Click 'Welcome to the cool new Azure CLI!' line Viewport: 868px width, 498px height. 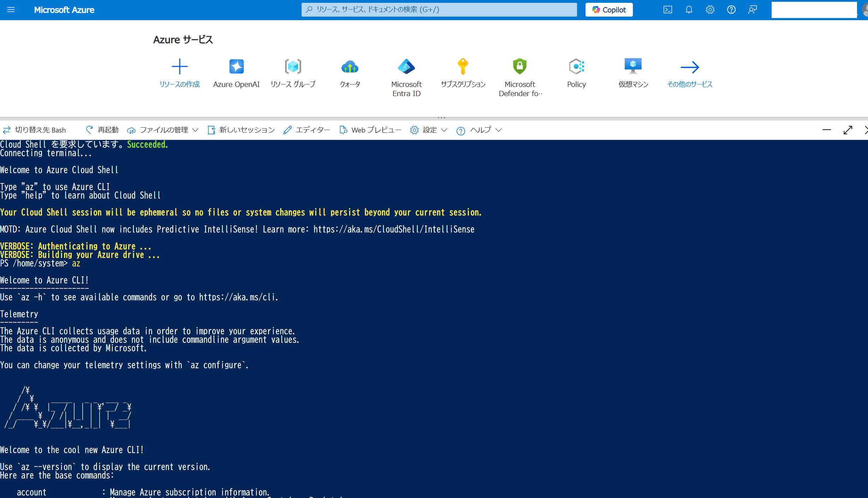[72, 450]
